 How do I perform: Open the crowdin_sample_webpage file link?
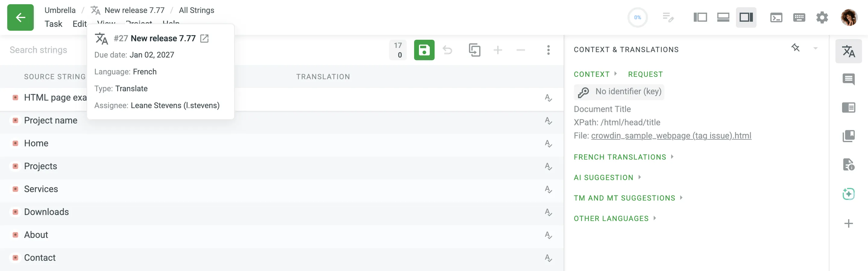tap(671, 136)
